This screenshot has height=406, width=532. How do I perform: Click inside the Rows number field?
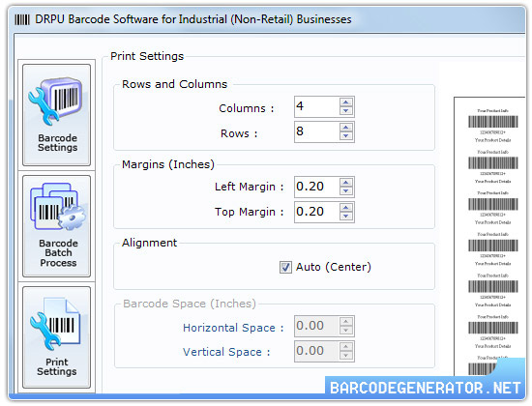click(x=317, y=131)
